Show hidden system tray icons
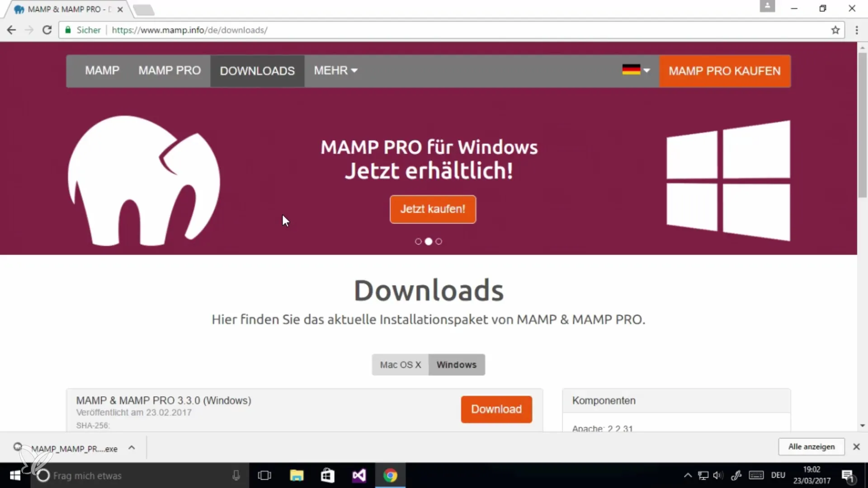 tap(688, 475)
